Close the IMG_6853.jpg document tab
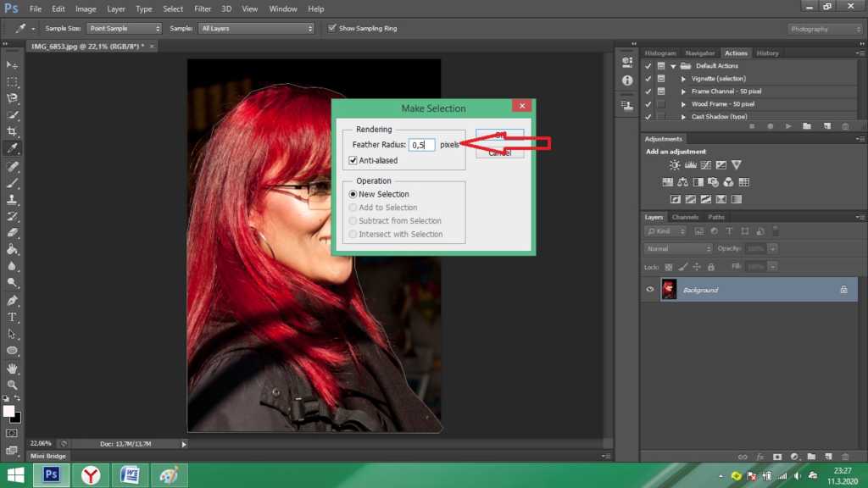 tap(151, 47)
